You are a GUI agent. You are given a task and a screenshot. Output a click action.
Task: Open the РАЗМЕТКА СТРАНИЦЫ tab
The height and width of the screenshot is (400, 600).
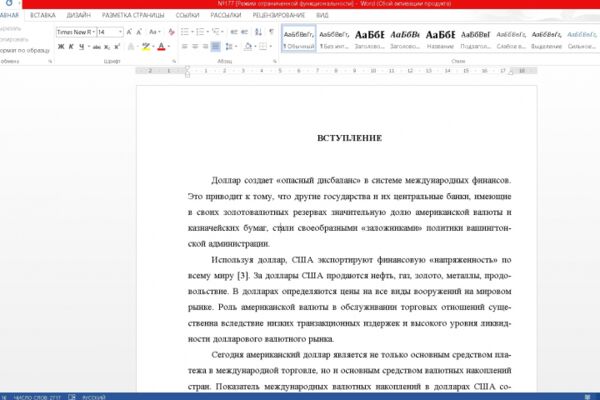[x=133, y=15]
